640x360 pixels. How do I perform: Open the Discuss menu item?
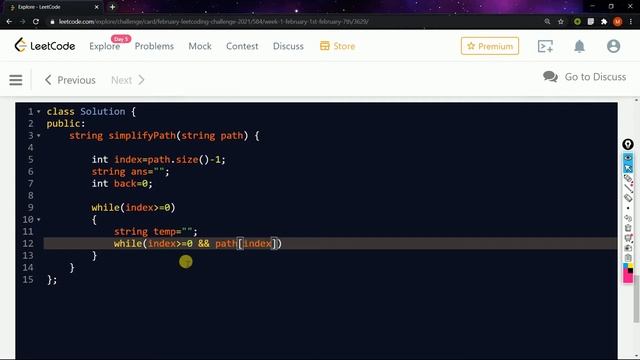[x=288, y=46]
